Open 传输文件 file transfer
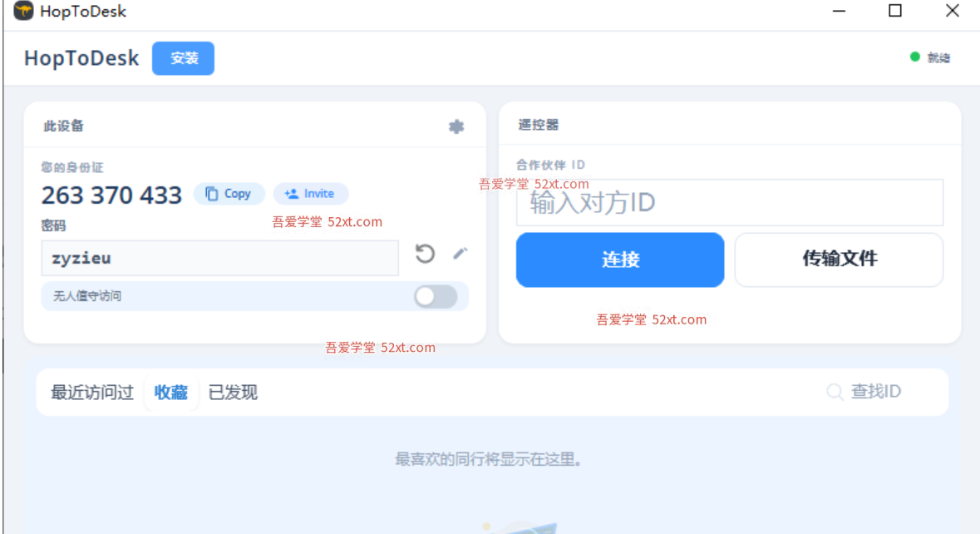 coord(839,260)
